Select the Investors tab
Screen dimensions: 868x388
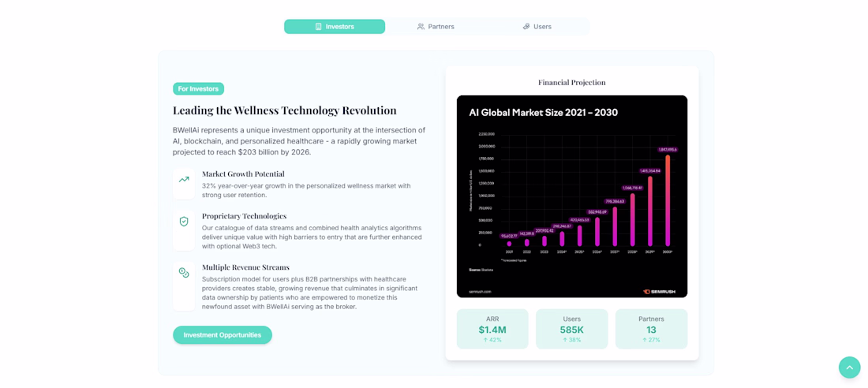click(x=335, y=27)
